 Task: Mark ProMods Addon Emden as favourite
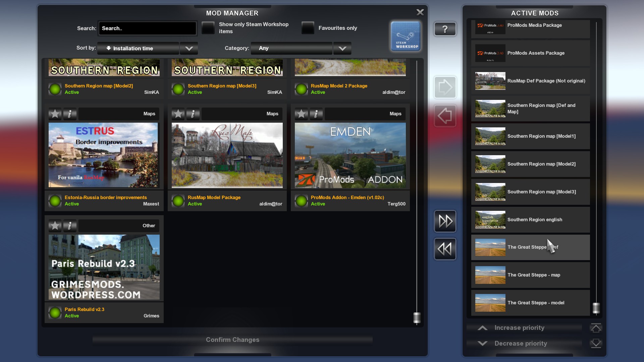301,114
